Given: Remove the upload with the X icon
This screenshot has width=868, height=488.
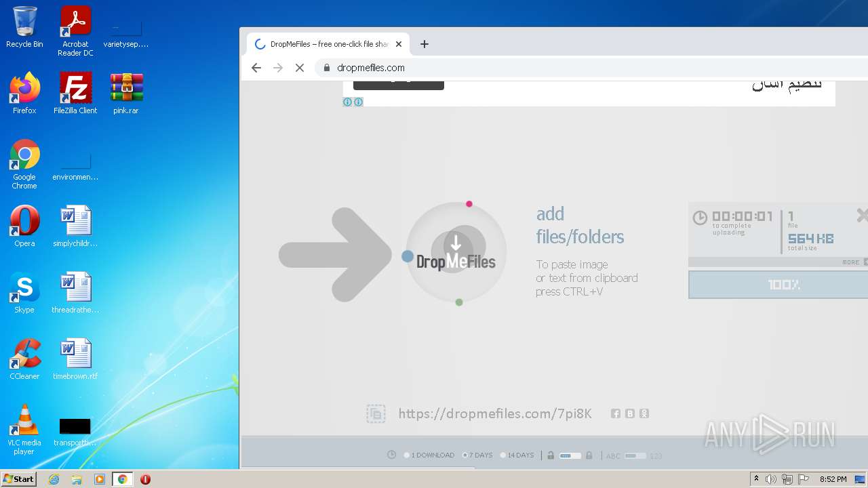Looking at the screenshot, I should point(862,216).
